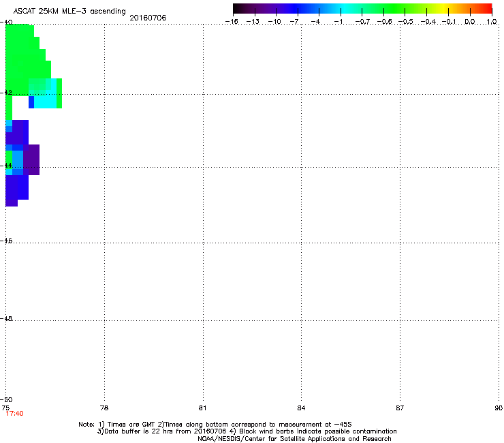Click the latitude axis label -48
The image size is (504, 443).
point(6,318)
